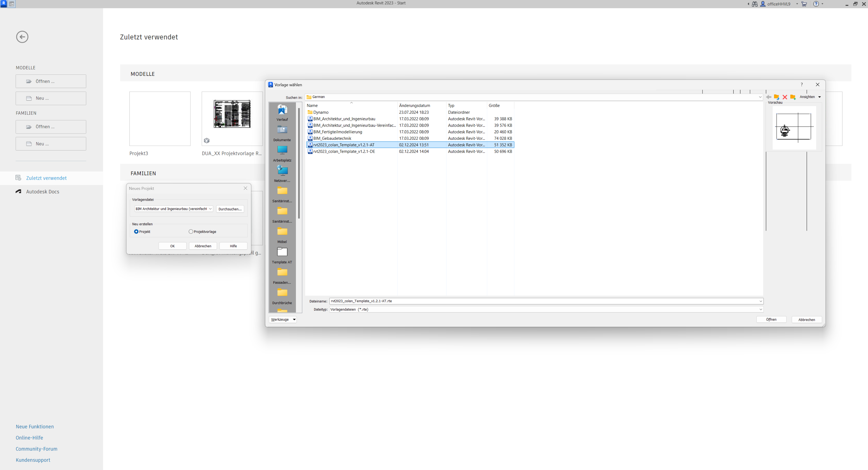This screenshot has width=868, height=470.
Task: Click the Autodesk Docs logo icon in sidebar
Action: coord(19,191)
